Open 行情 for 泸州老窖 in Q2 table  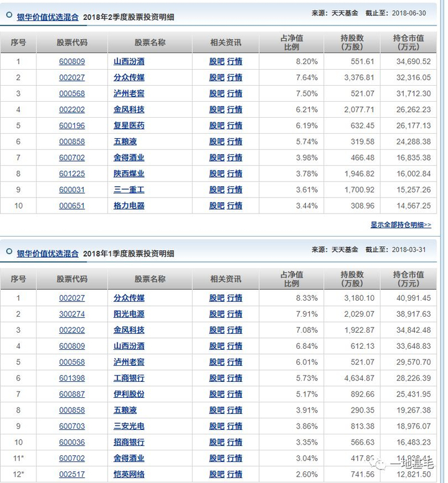pyautogui.click(x=234, y=93)
